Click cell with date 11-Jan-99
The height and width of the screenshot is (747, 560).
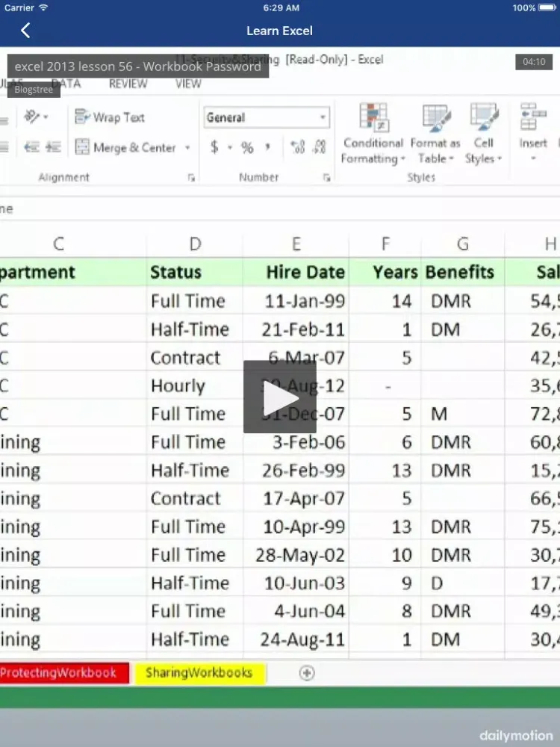(x=296, y=301)
